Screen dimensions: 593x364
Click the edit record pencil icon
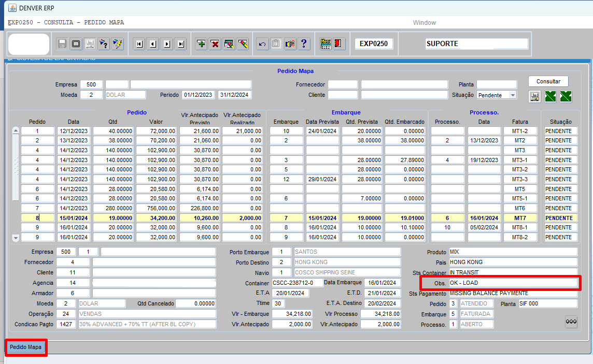(229, 44)
